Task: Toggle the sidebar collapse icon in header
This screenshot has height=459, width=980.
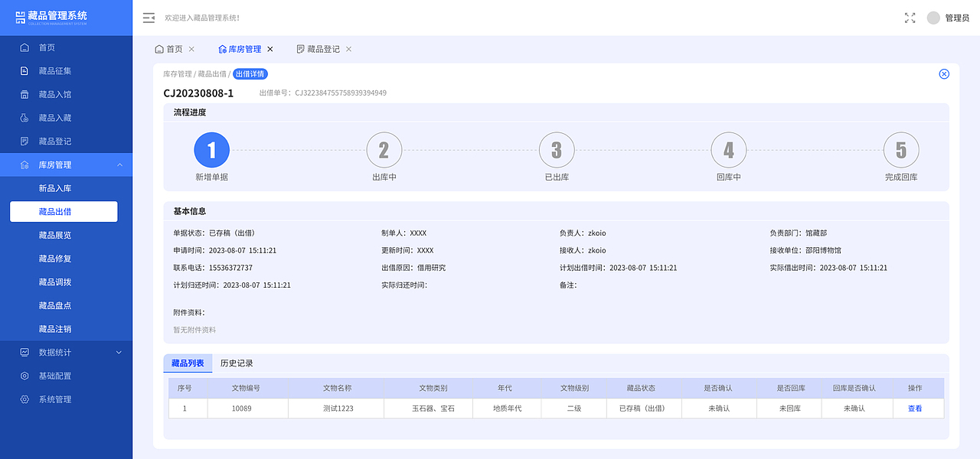Action: (149, 17)
